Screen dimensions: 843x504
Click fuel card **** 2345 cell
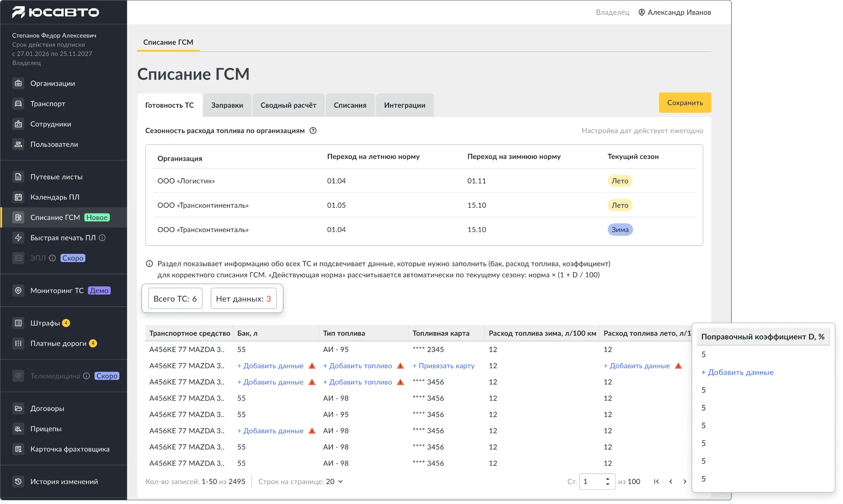coord(428,349)
